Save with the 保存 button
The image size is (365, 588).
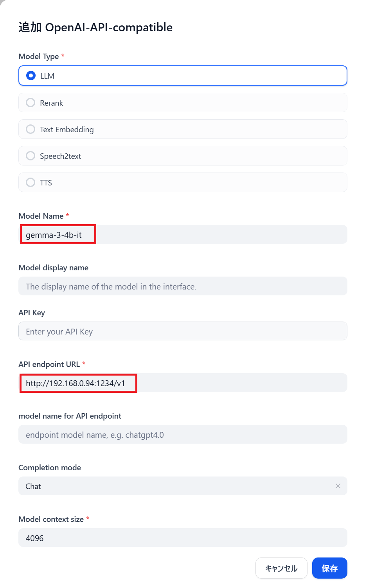329,568
